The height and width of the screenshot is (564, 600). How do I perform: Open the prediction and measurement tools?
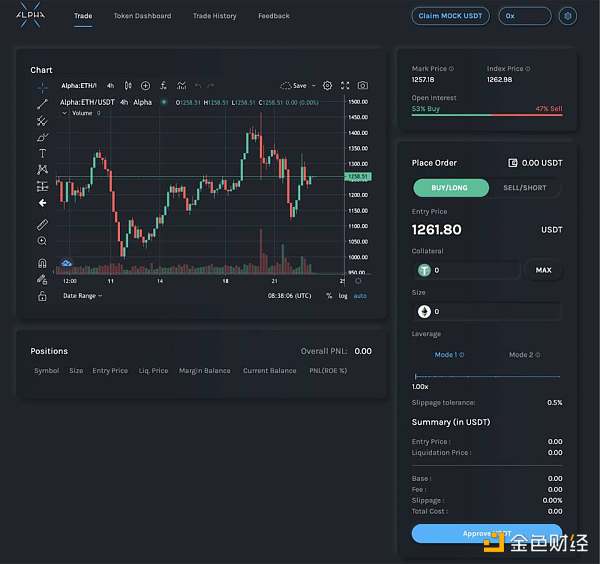(42, 186)
